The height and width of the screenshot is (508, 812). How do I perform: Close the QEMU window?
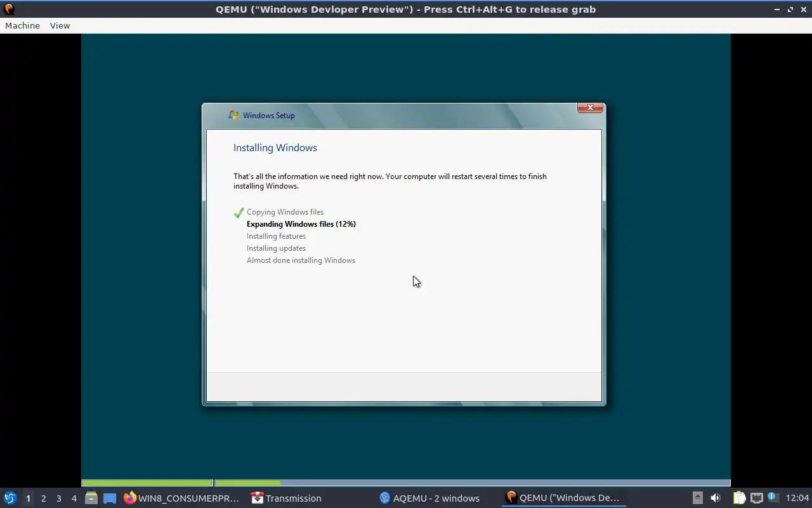(803, 10)
